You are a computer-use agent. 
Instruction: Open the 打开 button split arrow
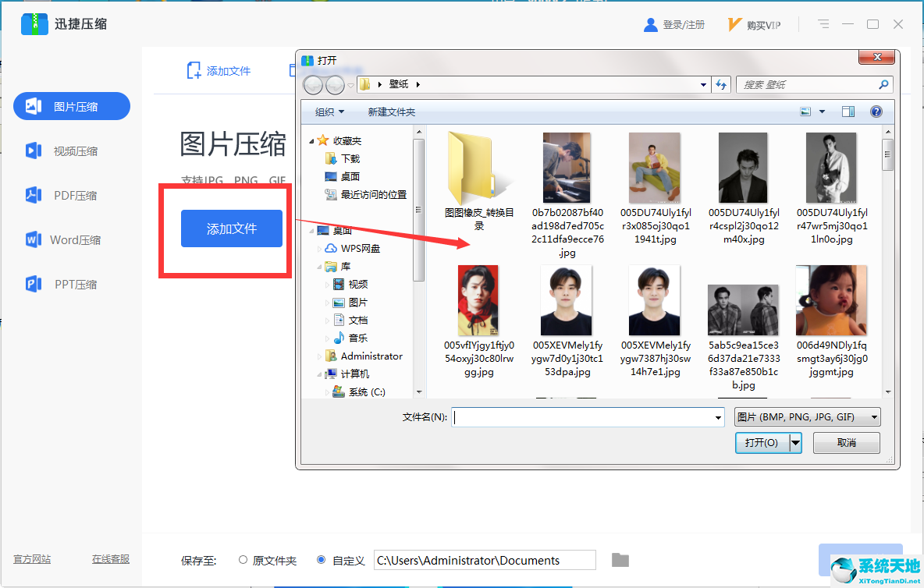click(795, 443)
